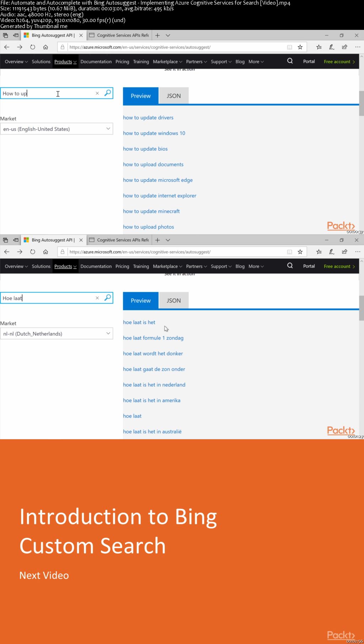364x644 pixels.
Task: Click forward arrow in the 'How to up' browser frame
Action: [x=20, y=47]
